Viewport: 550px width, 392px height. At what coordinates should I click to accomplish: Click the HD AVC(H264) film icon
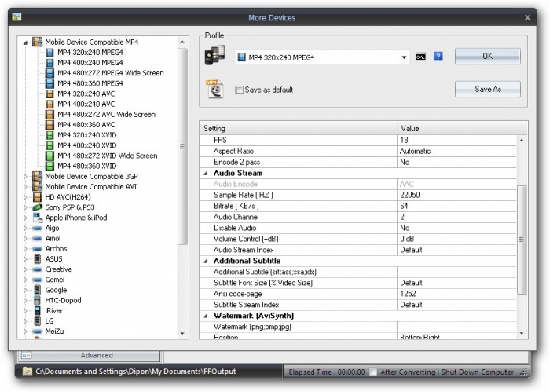(x=37, y=197)
